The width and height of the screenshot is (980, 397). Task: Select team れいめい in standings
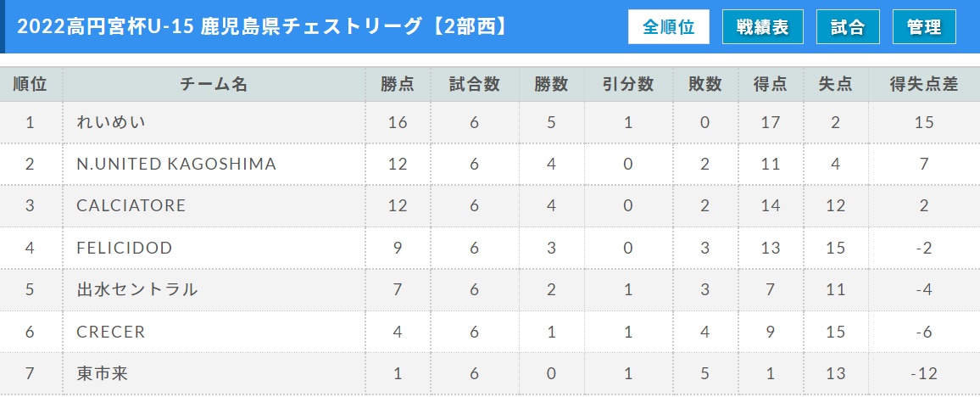point(111,122)
